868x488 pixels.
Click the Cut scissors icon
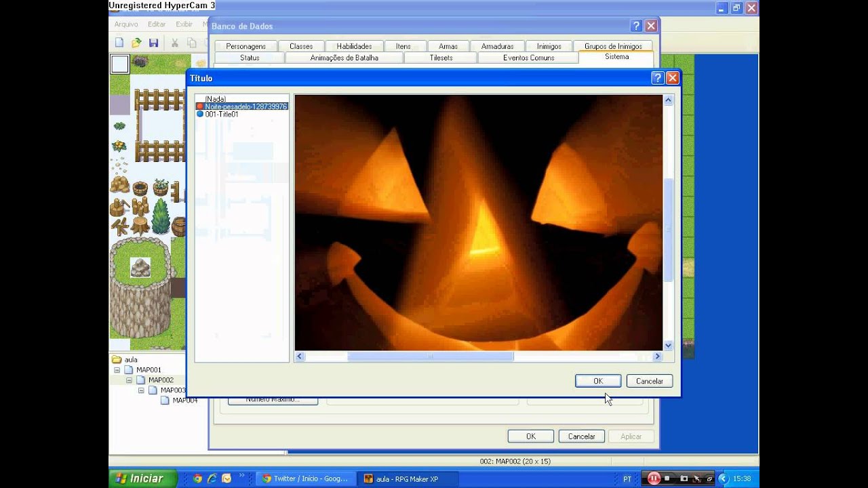(174, 43)
